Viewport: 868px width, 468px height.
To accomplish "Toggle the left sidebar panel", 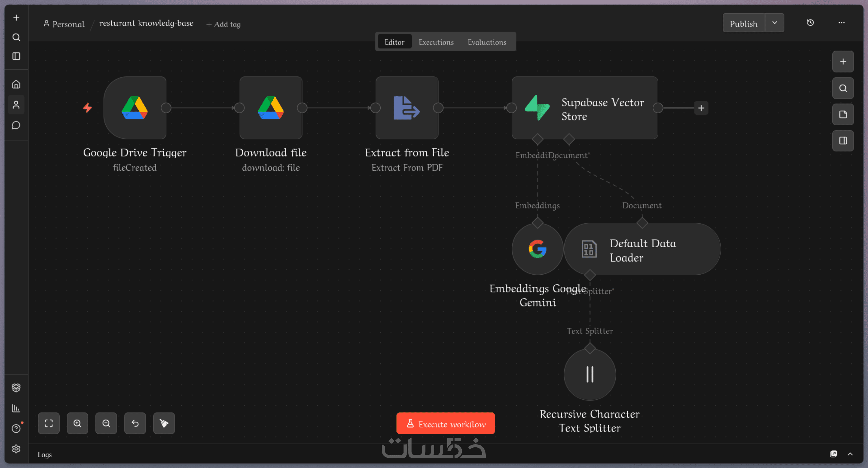I will [16, 56].
